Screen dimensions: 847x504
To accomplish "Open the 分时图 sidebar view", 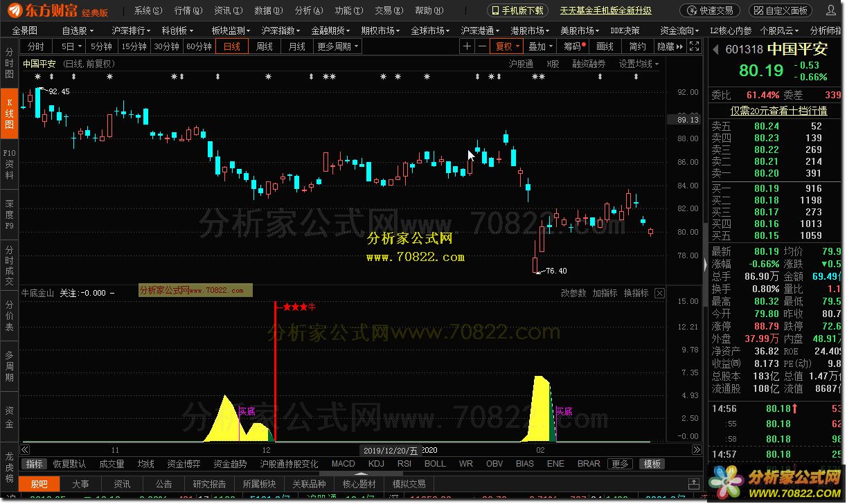I will point(9,63).
